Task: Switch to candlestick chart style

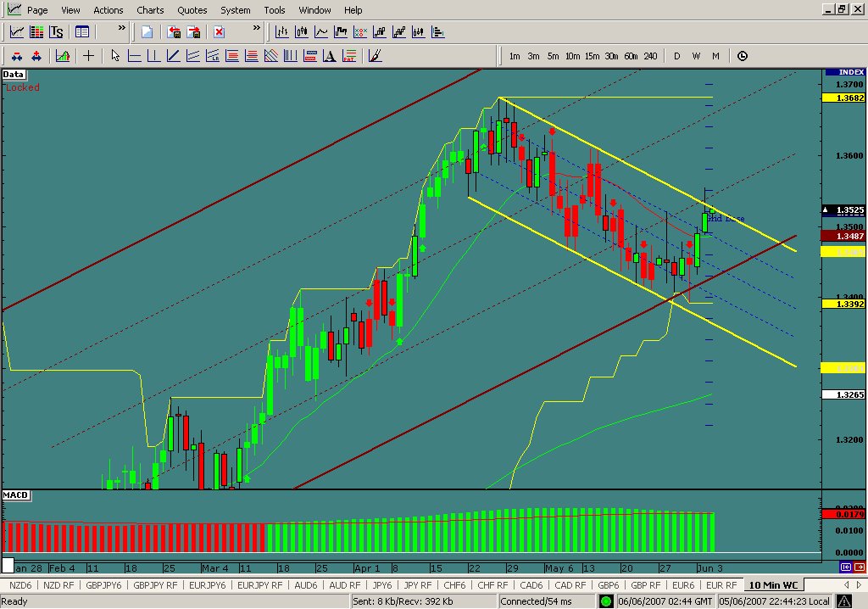Action: click(301, 32)
